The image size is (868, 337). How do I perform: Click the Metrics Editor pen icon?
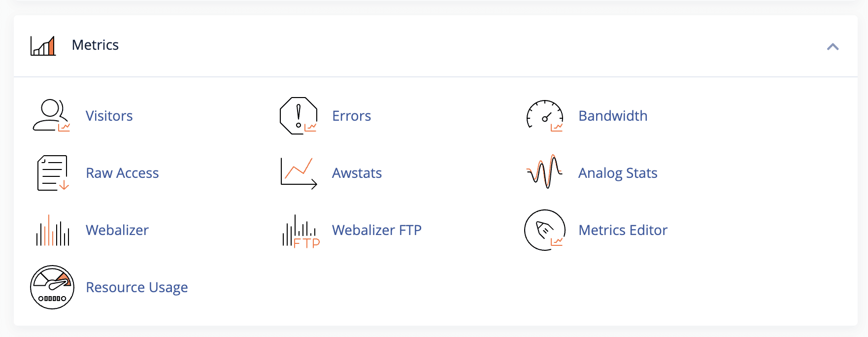pos(545,230)
